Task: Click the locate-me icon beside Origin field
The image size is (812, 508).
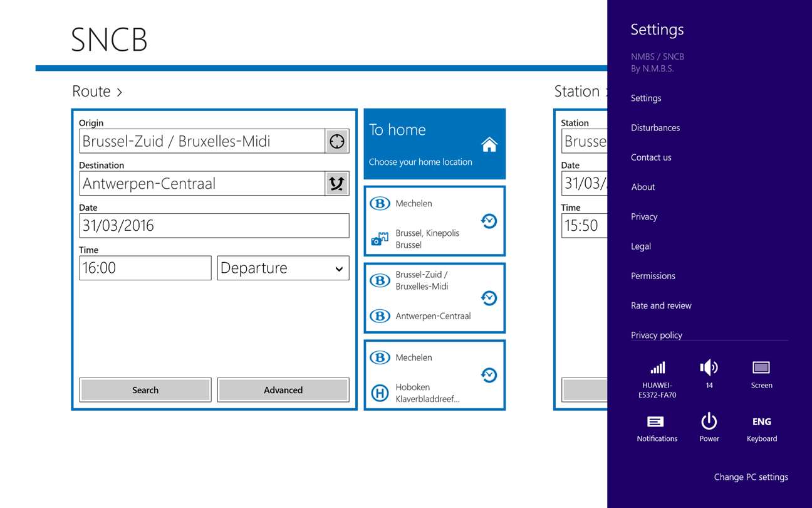Action: tap(337, 141)
